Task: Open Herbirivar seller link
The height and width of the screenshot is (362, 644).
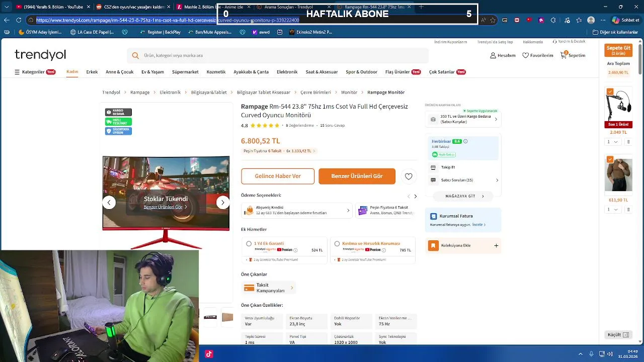Action: pyautogui.click(x=441, y=141)
